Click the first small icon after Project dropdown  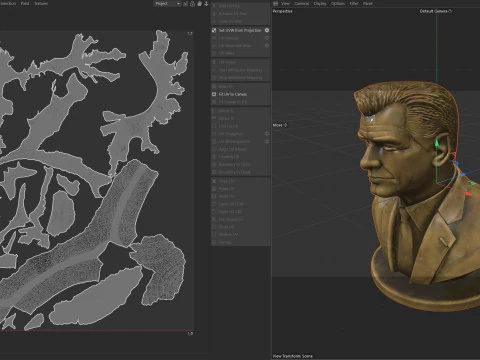coord(186,4)
